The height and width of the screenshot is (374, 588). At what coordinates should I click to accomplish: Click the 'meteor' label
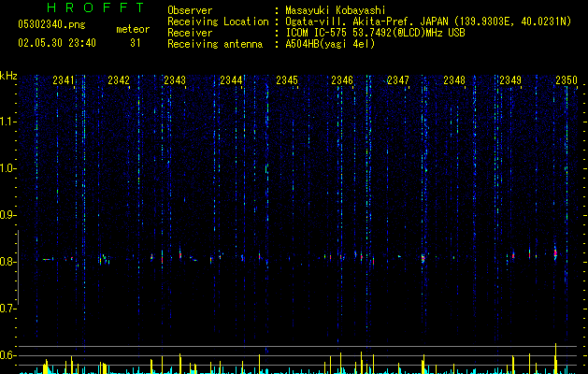[x=133, y=29]
